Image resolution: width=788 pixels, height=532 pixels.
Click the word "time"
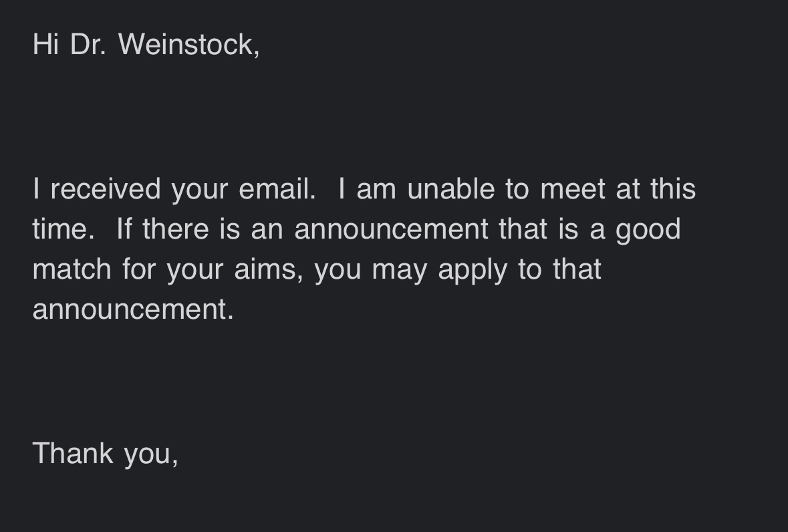(59, 229)
